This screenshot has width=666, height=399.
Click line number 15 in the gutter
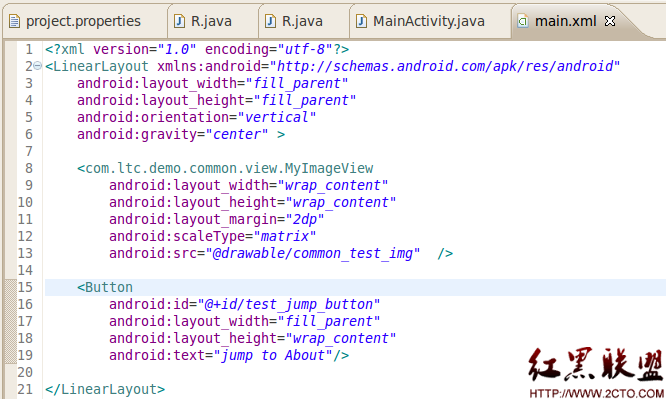click(x=25, y=287)
